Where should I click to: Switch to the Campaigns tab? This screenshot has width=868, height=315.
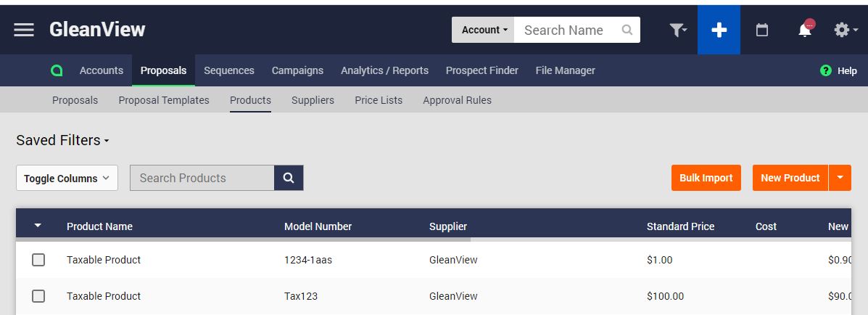[297, 70]
